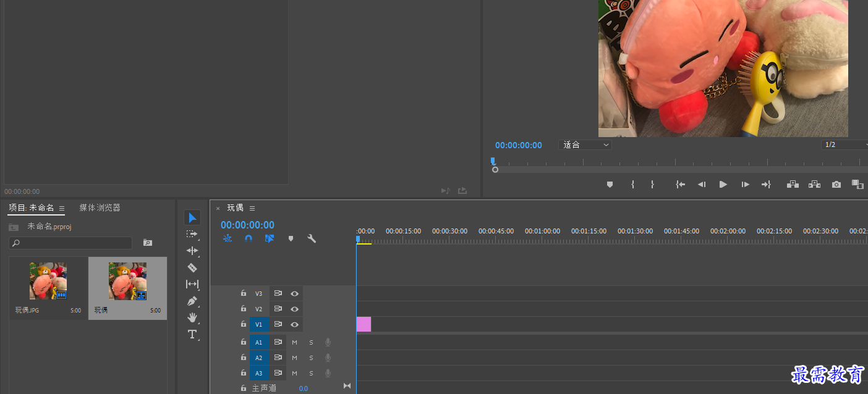Select the Slip tool

192,284
